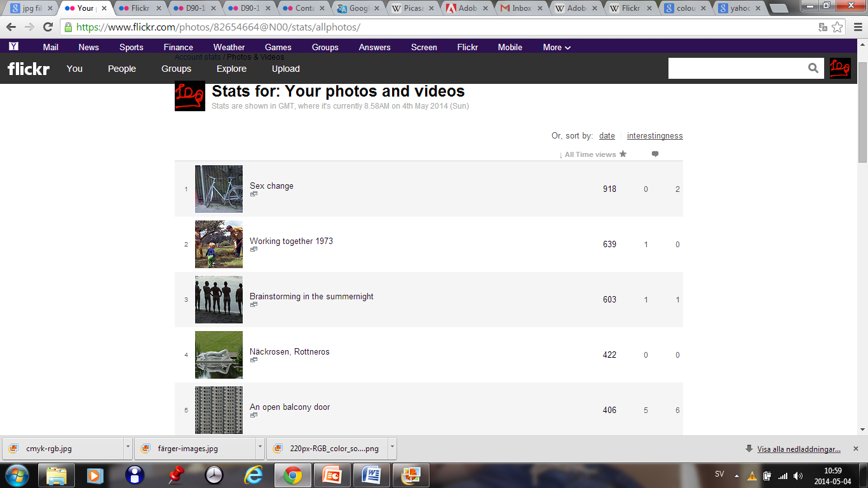This screenshot has height=488, width=868.
Task: Click Upload in Flickr navigation
Action: click(286, 69)
